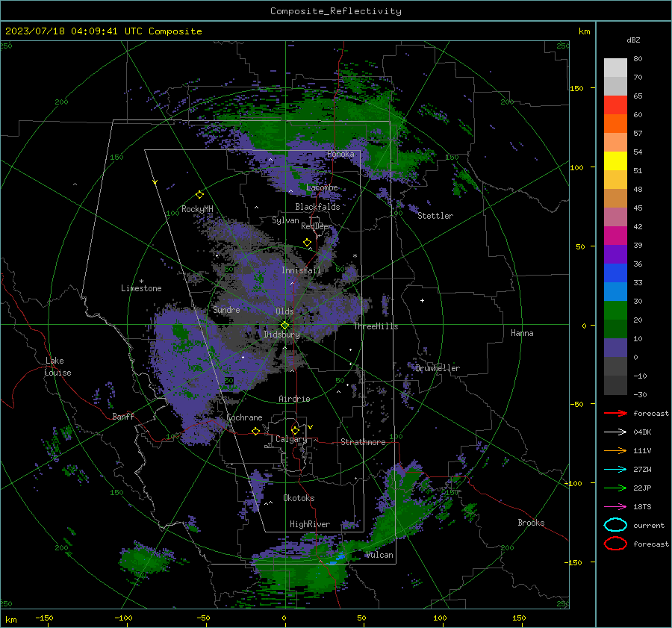The width and height of the screenshot is (672, 628).
Task: Click the yellow diamond marker right of Cochrane
Action: click(256, 431)
